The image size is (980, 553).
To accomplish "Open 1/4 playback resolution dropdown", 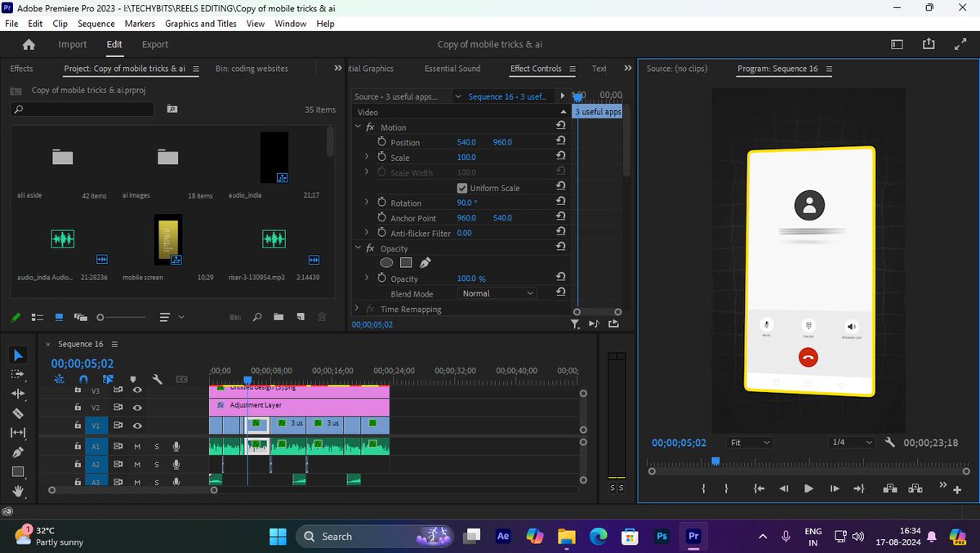I will pos(850,442).
